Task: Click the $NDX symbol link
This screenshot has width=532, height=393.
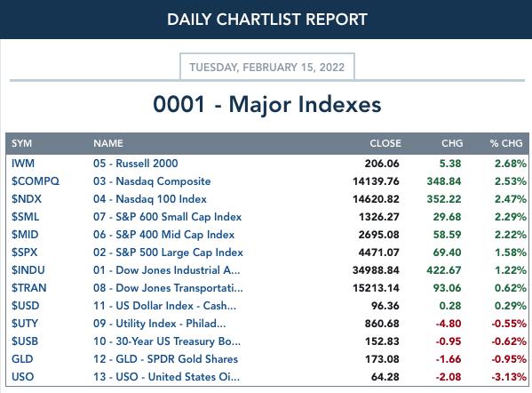Action: coord(27,198)
